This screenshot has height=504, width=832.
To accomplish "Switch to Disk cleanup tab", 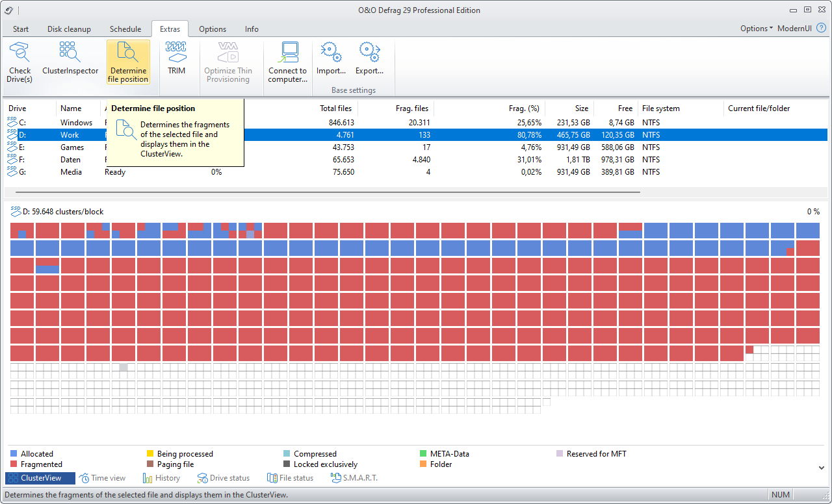I will pyautogui.click(x=69, y=29).
